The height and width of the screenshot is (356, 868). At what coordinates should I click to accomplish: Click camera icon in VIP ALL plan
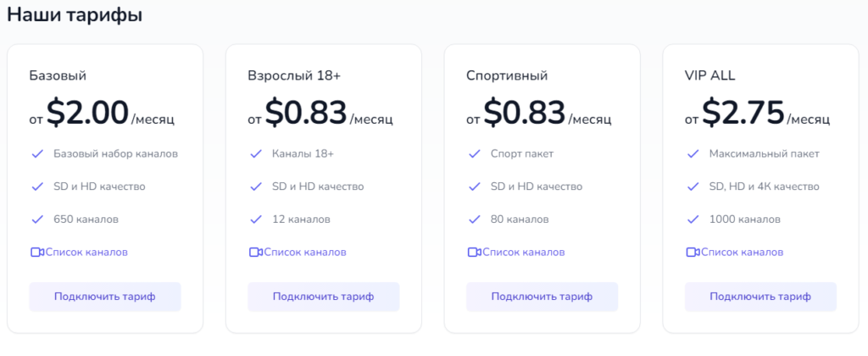(x=693, y=252)
